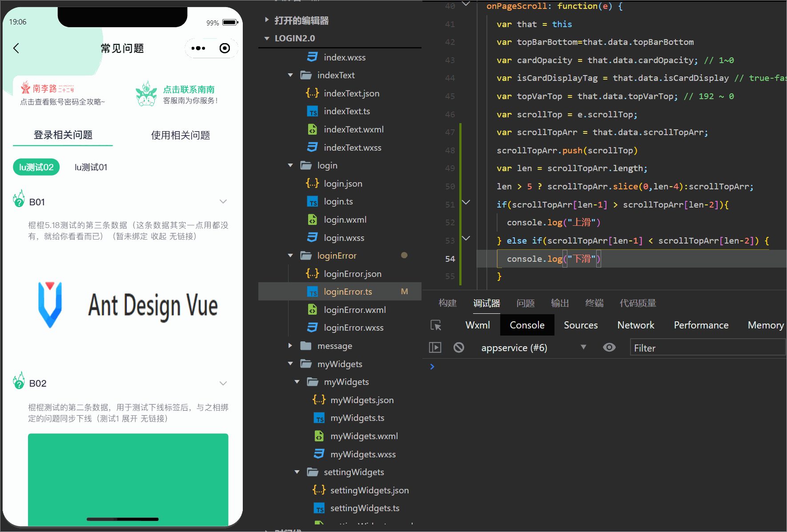Tap the red 南李路 logo
Image resolution: width=787 pixels, height=532 pixels.
click(47, 88)
